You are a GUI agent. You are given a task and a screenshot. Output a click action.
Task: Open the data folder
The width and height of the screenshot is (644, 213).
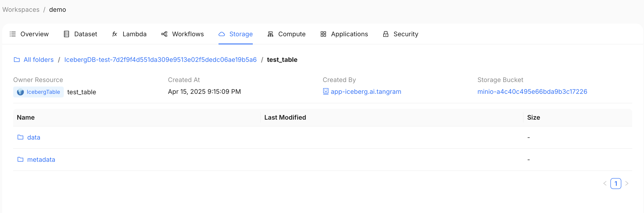tap(34, 137)
